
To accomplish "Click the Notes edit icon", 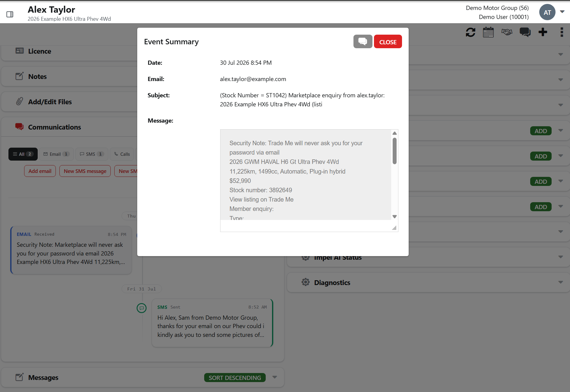I will (x=20, y=76).
